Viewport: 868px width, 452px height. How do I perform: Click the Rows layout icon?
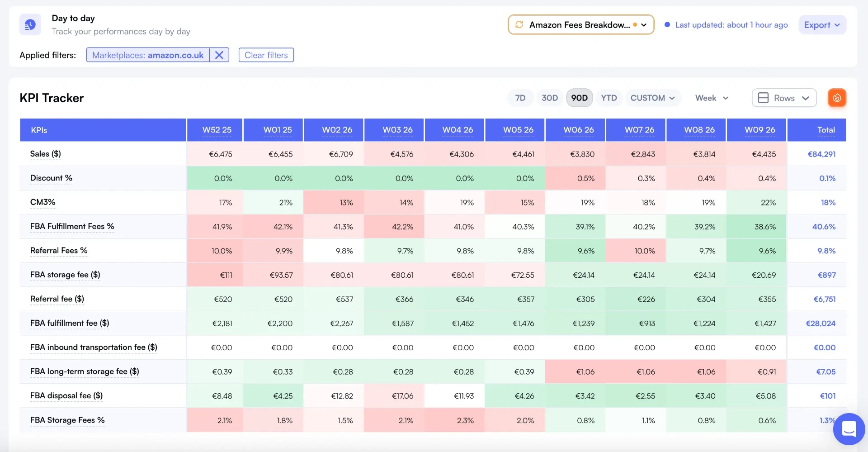click(763, 98)
